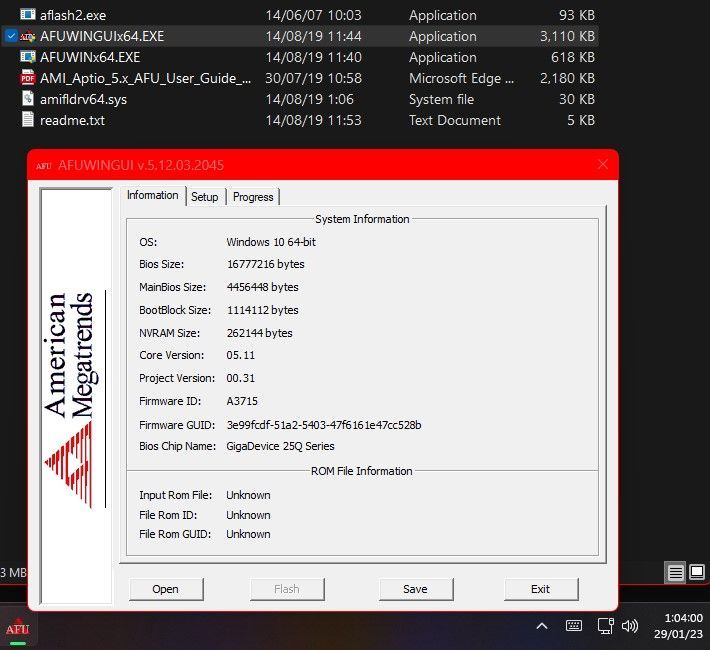Viewport: 710px width, 650px height.
Task: Open the Setup tab
Action: coord(205,197)
